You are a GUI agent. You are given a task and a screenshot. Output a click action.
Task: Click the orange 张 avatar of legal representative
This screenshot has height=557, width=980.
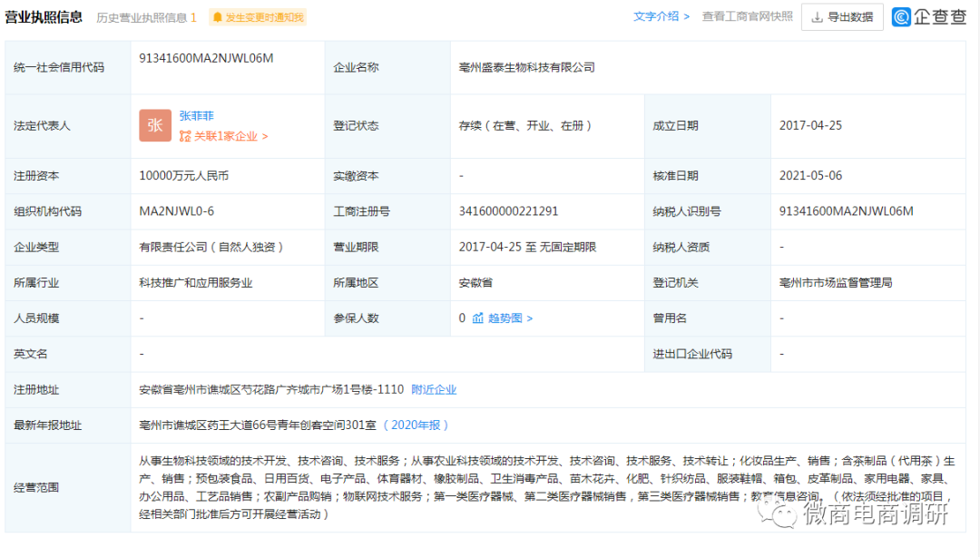pyautogui.click(x=155, y=125)
